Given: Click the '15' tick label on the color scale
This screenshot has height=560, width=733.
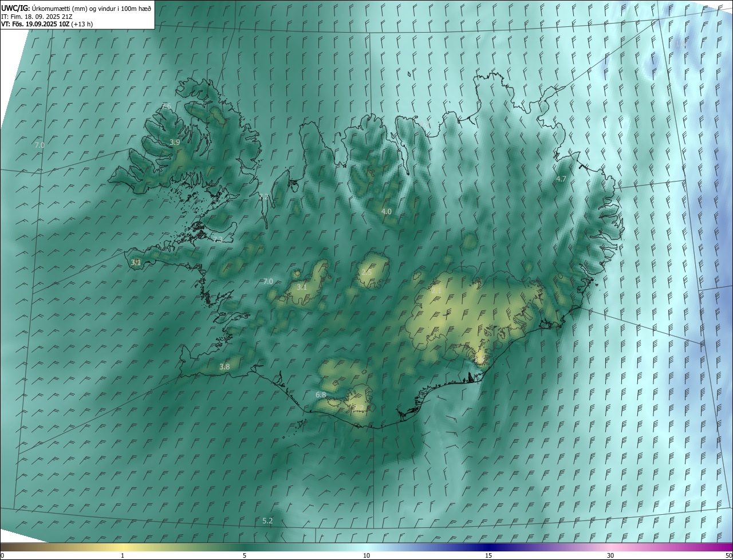Looking at the screenshot, I should click(x=488, y=555).
